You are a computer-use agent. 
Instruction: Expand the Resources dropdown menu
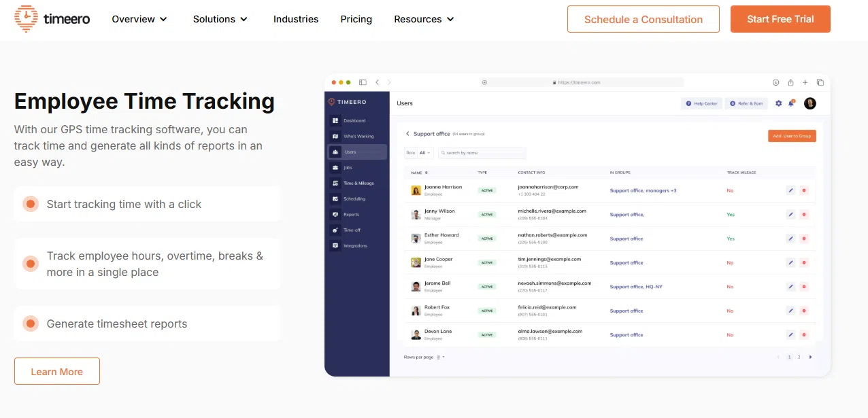coord(424,19)
